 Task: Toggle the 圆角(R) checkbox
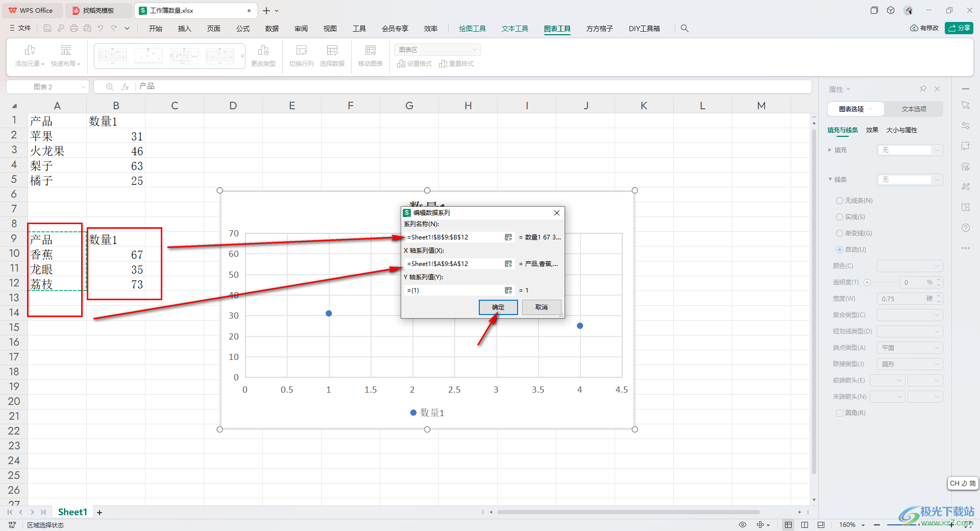pos(839,413)
